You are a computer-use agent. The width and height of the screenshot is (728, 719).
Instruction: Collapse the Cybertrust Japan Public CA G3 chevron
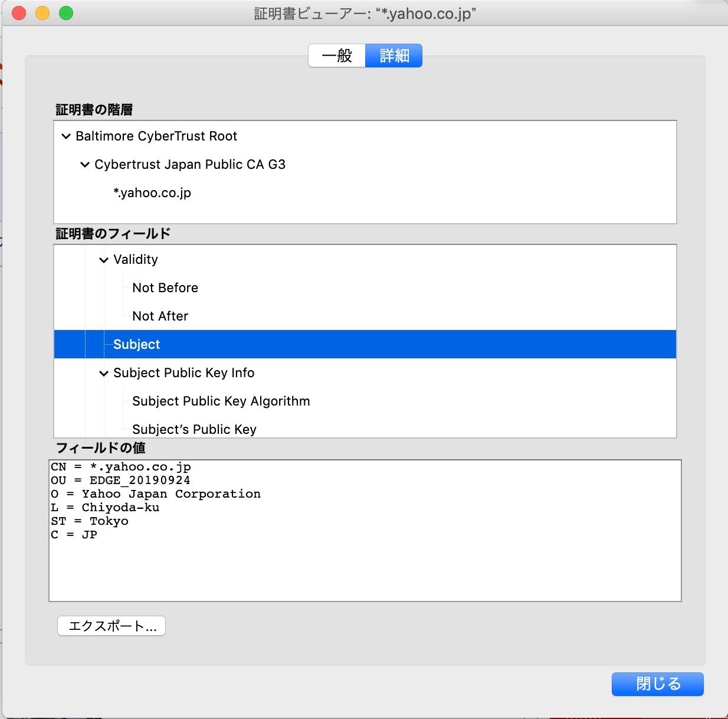(85, 165)
